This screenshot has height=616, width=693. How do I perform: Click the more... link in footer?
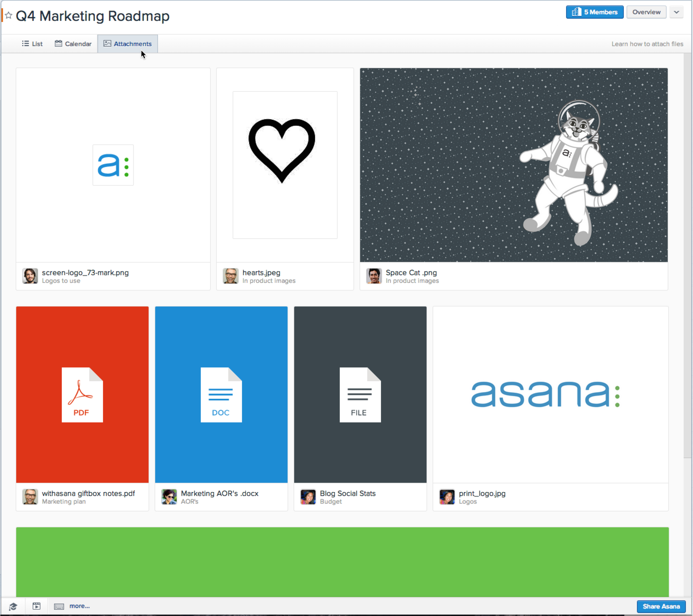(79, 606)
